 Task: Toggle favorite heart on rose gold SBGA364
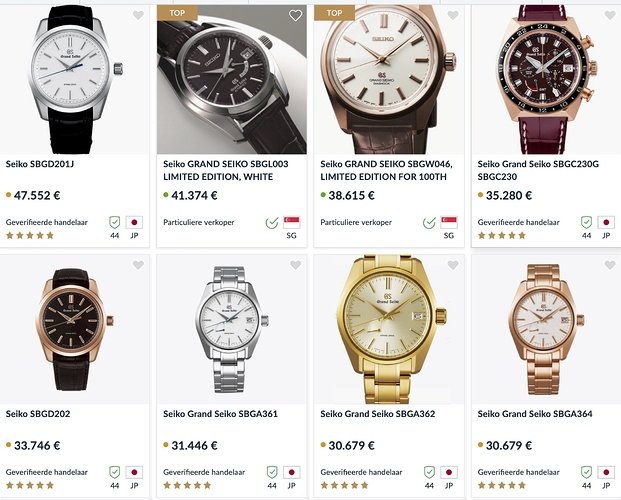pyautogui.click(x=609, y=265)
